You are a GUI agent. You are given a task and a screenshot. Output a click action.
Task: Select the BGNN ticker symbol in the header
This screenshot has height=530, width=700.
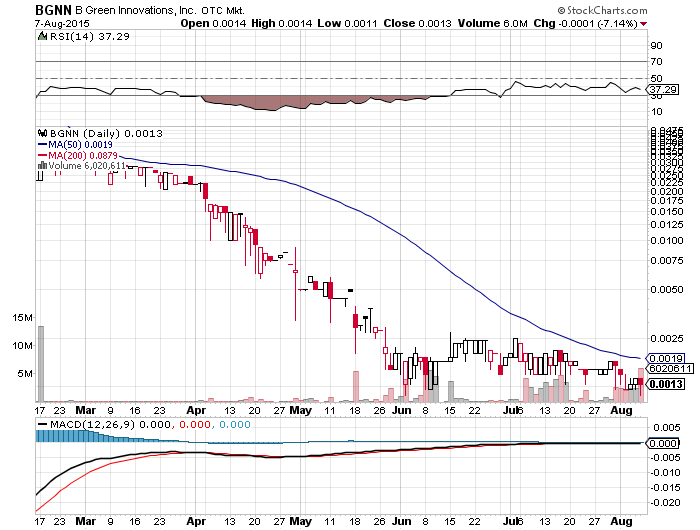pyautogui.click(x=54, y=10)
